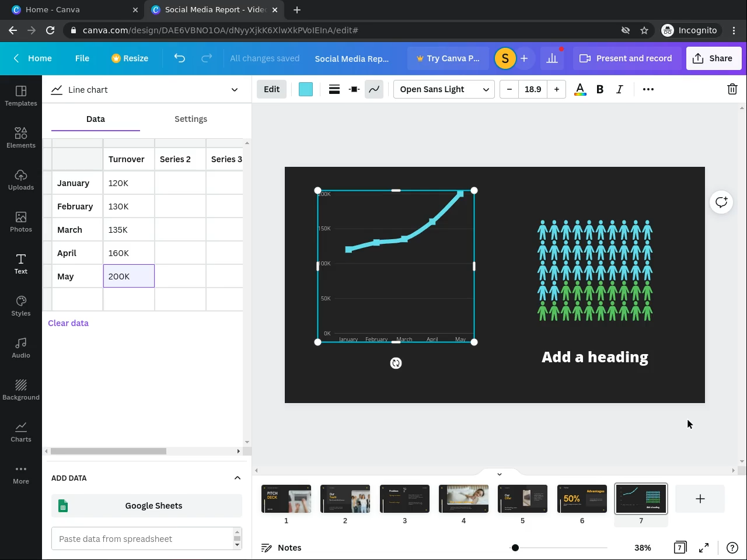The height and width of the screenshot is (560, 747).
Task: Redo the last undone change
Action: [207, 58]
